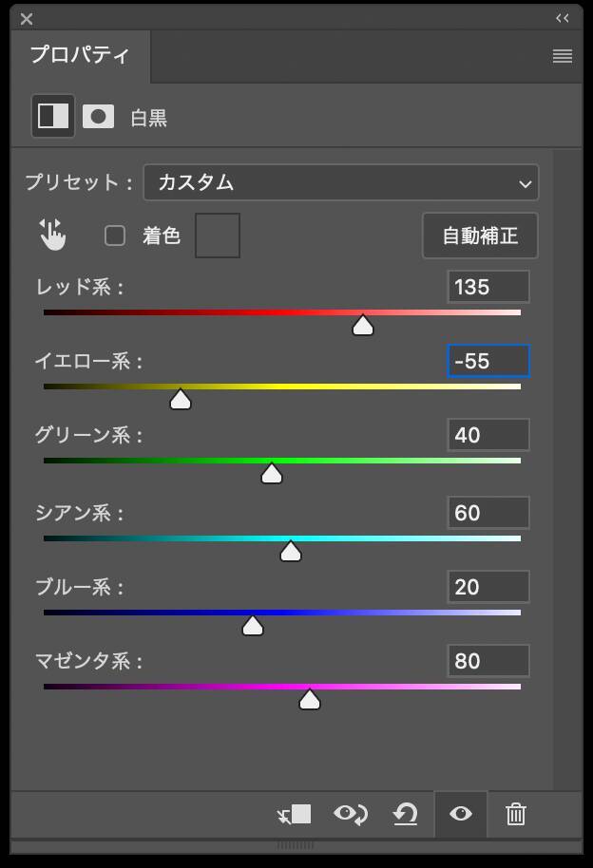Click the イエロー系 value field
The image size is (593, 868).
[x=488, y=361]
